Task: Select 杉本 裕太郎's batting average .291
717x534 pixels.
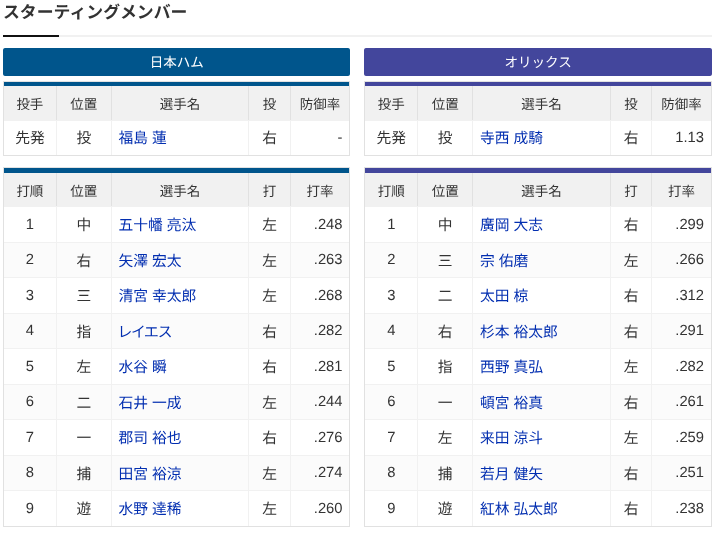Action: point(689,330)
